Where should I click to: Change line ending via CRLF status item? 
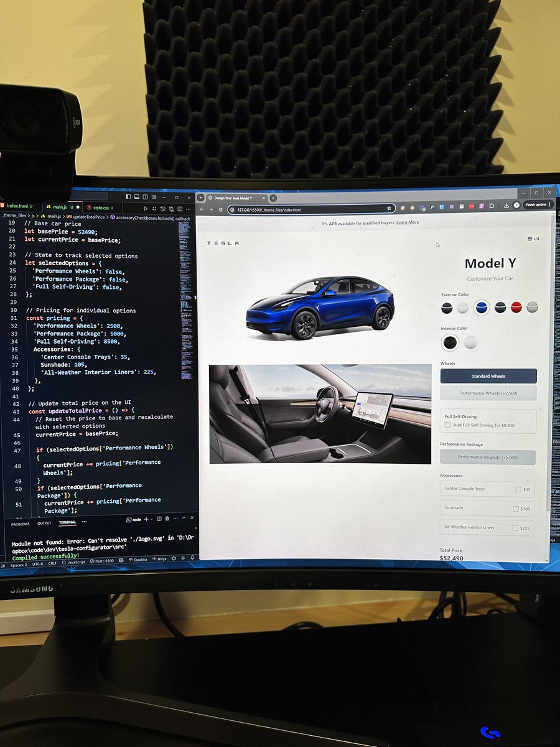52,563
